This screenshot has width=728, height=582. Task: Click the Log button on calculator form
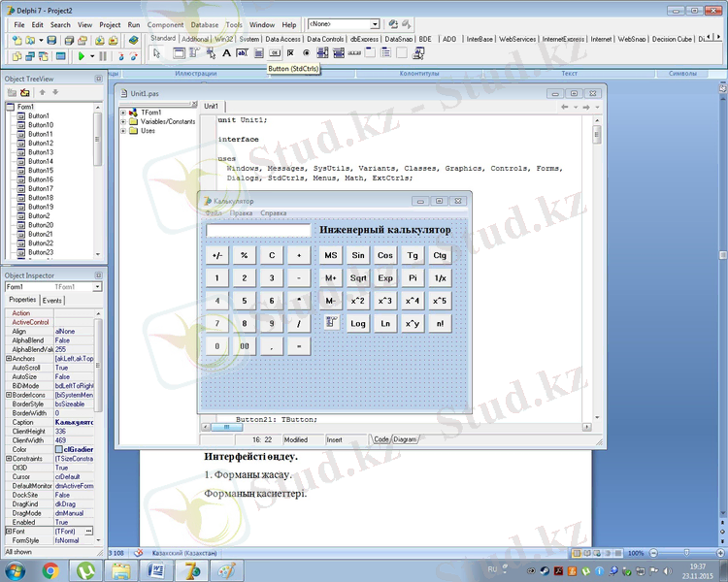(x=358, y=323)
